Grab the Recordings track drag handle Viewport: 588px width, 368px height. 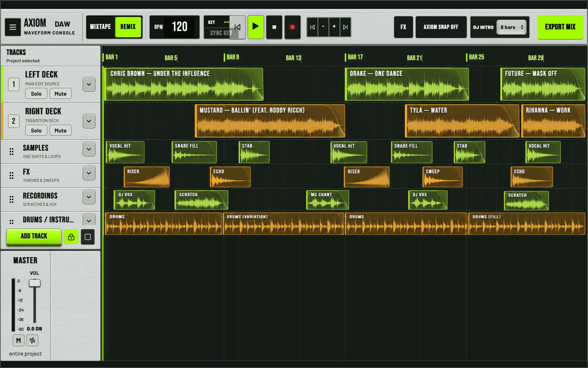[11, 199]
